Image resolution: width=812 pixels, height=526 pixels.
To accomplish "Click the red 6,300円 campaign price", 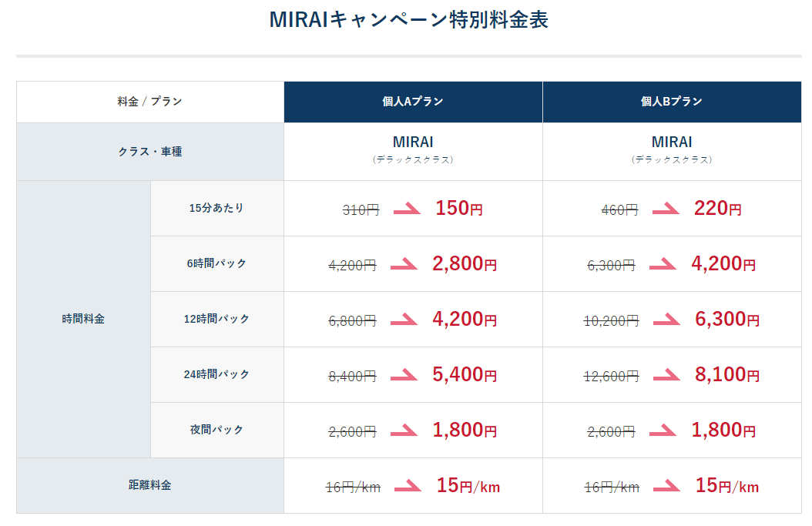I will tap(727, 319).
